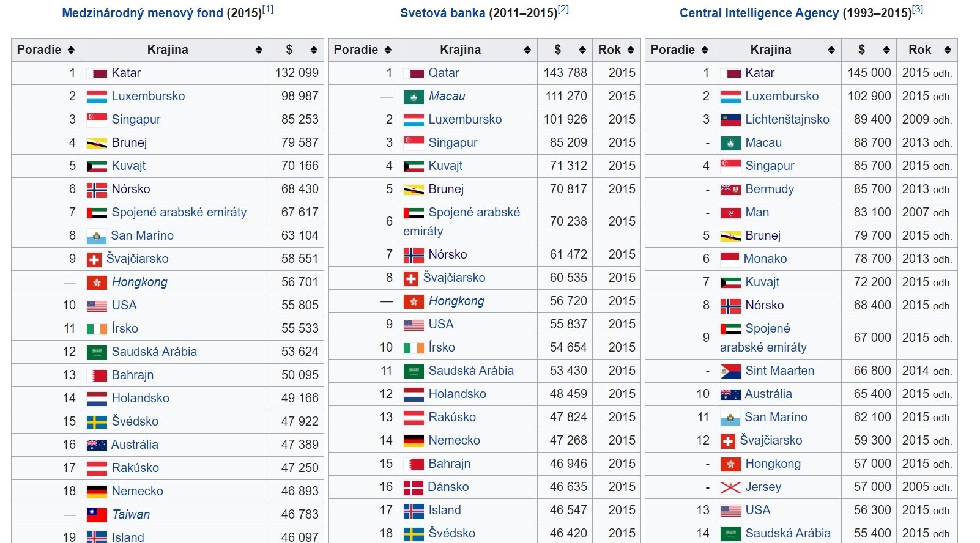The width and height of the screenshot is (980, 543).
Task: Open footnote reference [3]
Action: (x=917, y=9)
